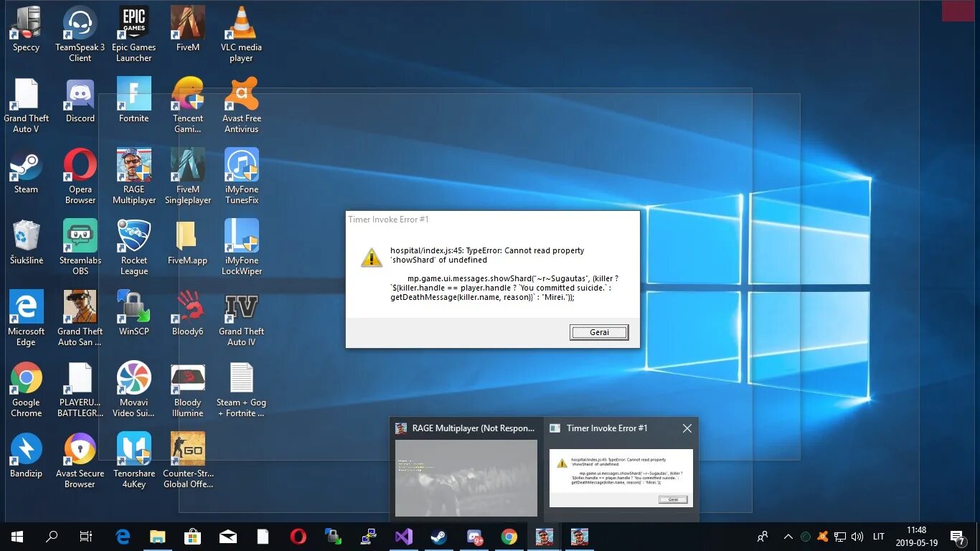
Task: Select FiveM Singleplayer shortcut
Action: pyautogui.click(x=188, y=176)
